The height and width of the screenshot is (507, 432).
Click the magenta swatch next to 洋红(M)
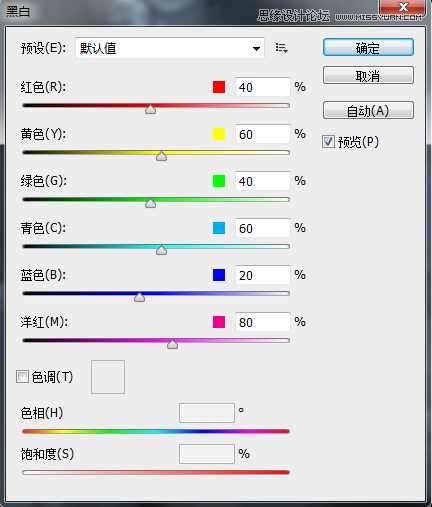tap(219, 322)
